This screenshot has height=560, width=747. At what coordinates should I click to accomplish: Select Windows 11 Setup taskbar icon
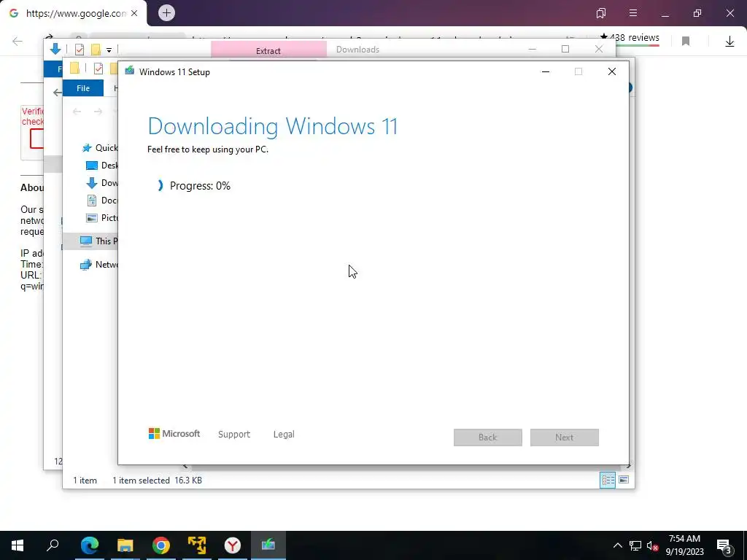pyautogui.click(x=268, y=545)
